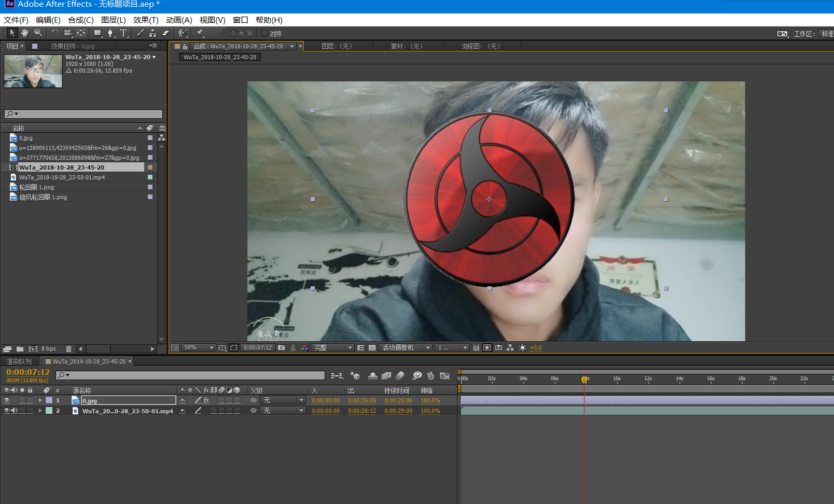This screenshot has height=504, width=834.
Task: Open the 完整 resolution dropdown
Action: pos(333,347)
